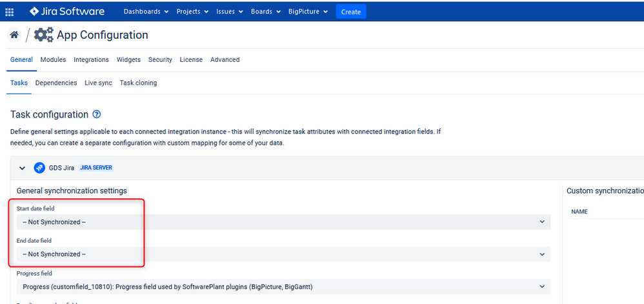This screenshot has height=304, width=644.
Task: Click the Jira Software logo
Action: pos(67,12)
